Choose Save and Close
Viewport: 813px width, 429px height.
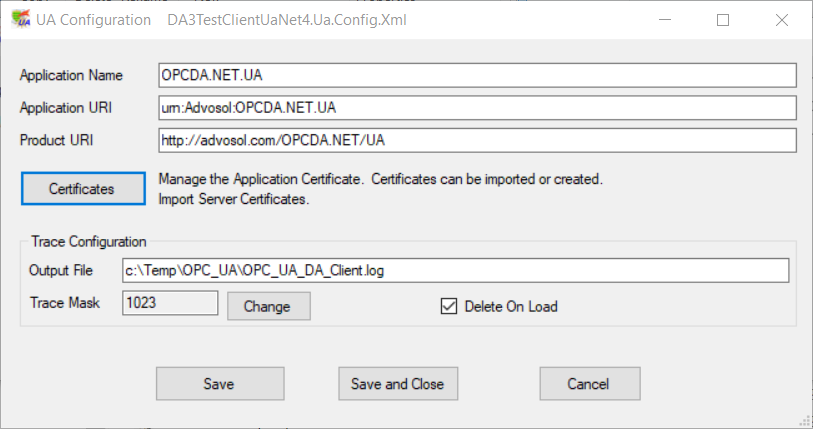[x=398, y=384]
